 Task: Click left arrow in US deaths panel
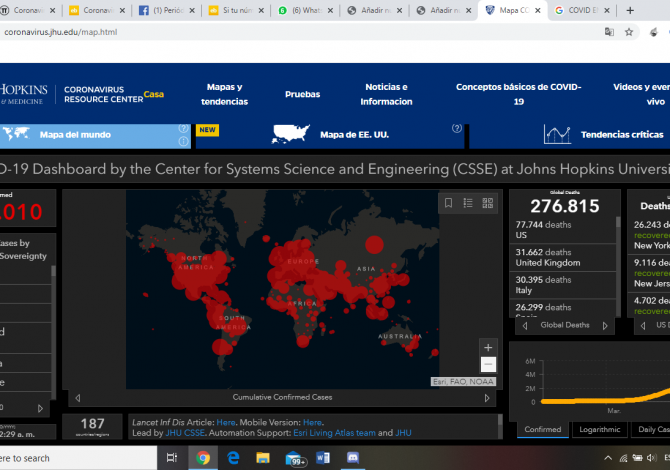coord(643,326)
